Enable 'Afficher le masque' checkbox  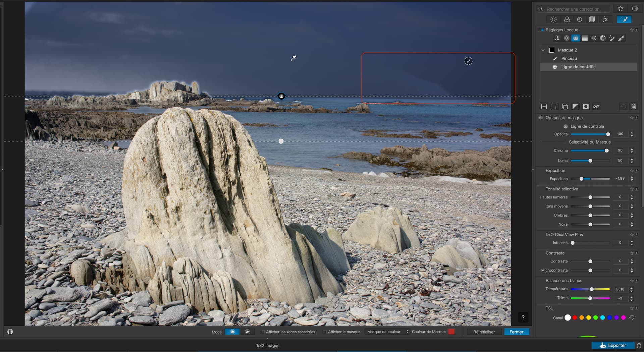324,332
